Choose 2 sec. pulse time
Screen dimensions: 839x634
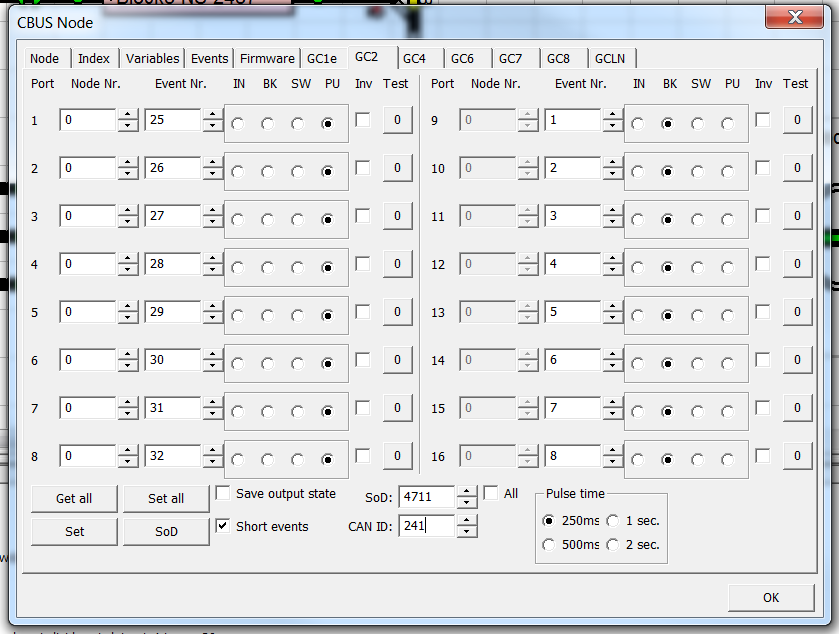point(612,545)
